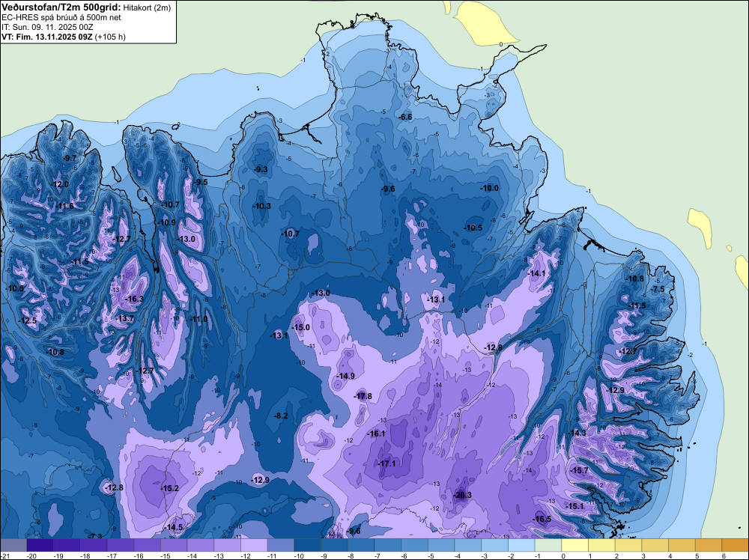
Task: Click the -13.7 temperature value on the map
Action: coord(125,318)
